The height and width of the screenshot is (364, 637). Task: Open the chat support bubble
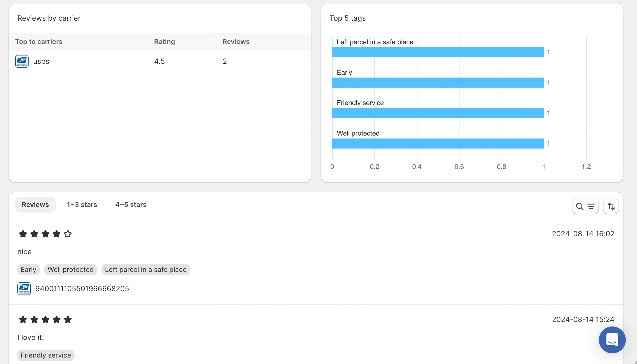612,340
